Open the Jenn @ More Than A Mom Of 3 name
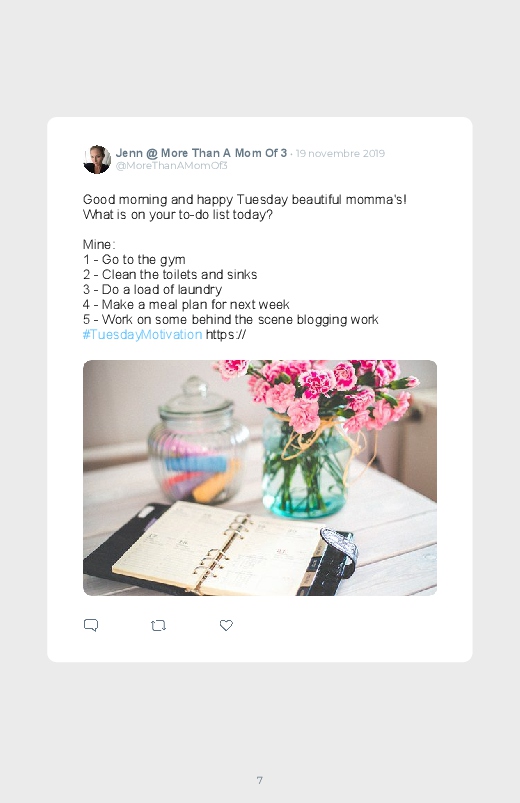This screenshot has width=520, height=803. (201, 153)
